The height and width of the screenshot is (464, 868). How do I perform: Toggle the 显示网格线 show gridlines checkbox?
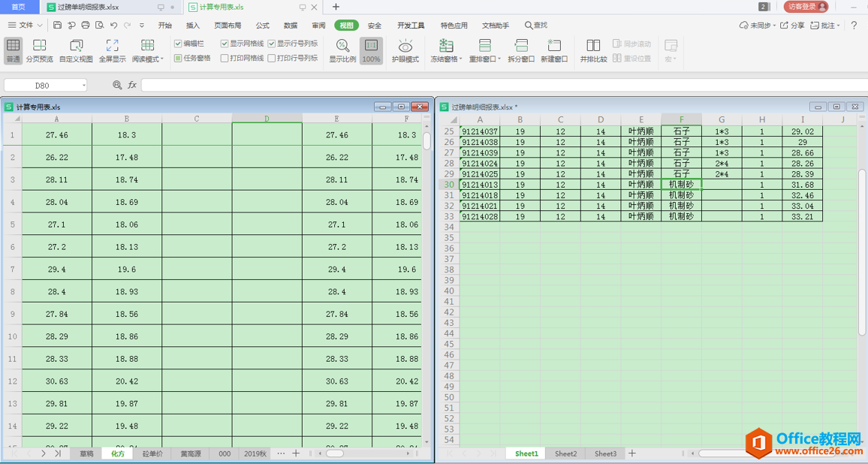(225, 44)
